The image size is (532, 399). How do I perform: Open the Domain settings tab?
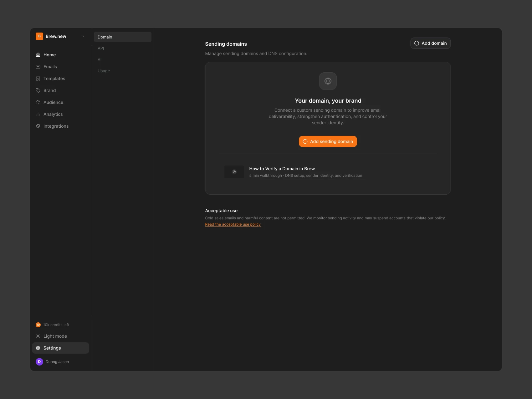pos(123,37)
